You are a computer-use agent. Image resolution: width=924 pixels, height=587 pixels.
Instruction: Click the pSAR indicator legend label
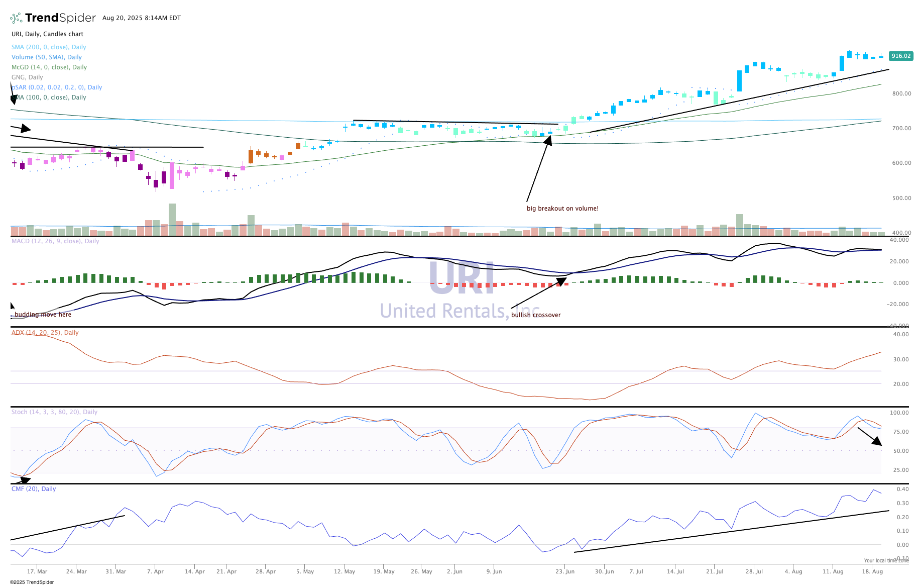click(x=56, y=87)
